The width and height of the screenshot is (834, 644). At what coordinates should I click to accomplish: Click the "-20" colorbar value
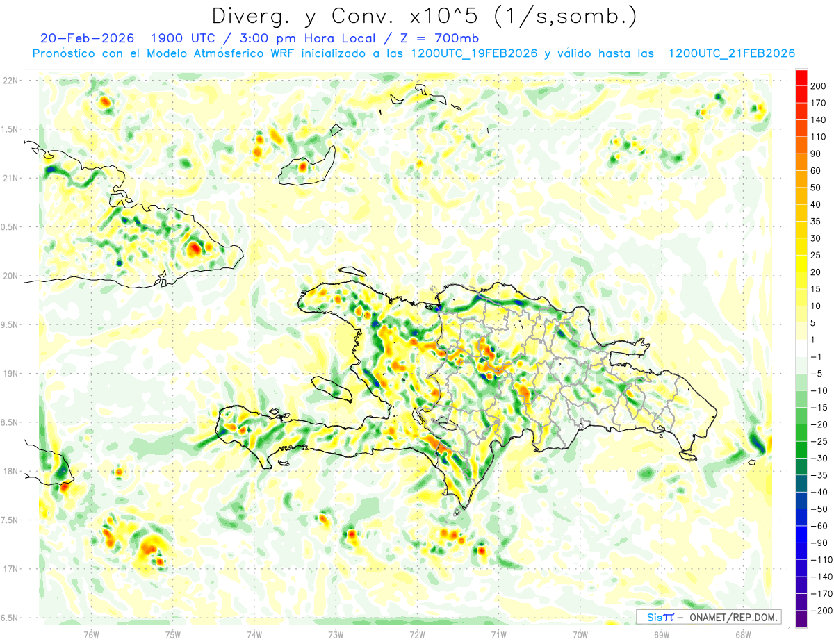(821, 424)
